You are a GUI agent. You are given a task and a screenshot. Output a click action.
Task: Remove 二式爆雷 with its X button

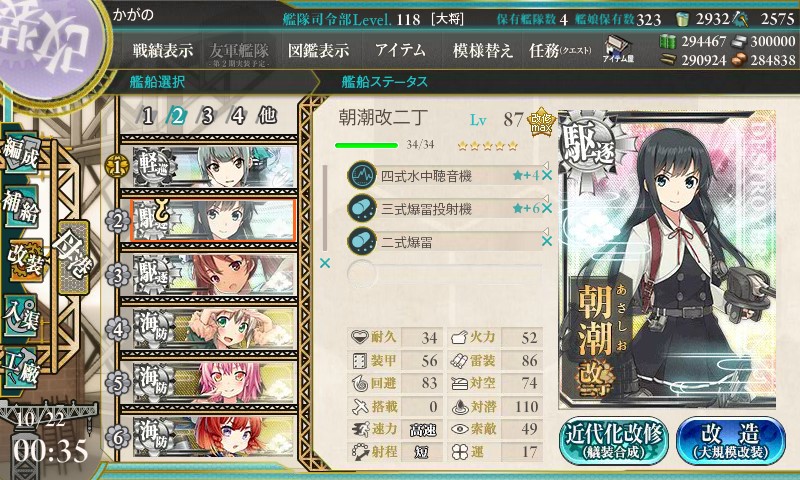click(547, 241)
